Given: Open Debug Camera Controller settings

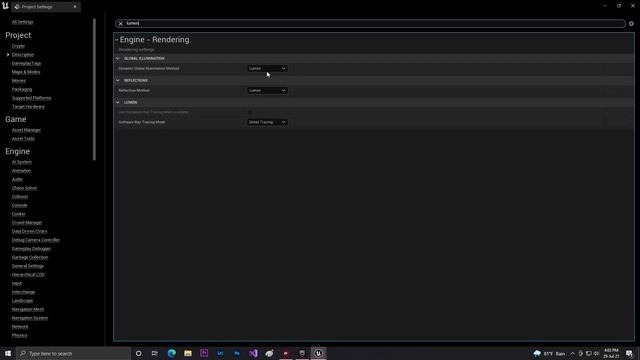Looking at the screenshot, I should tap(36, 240).
